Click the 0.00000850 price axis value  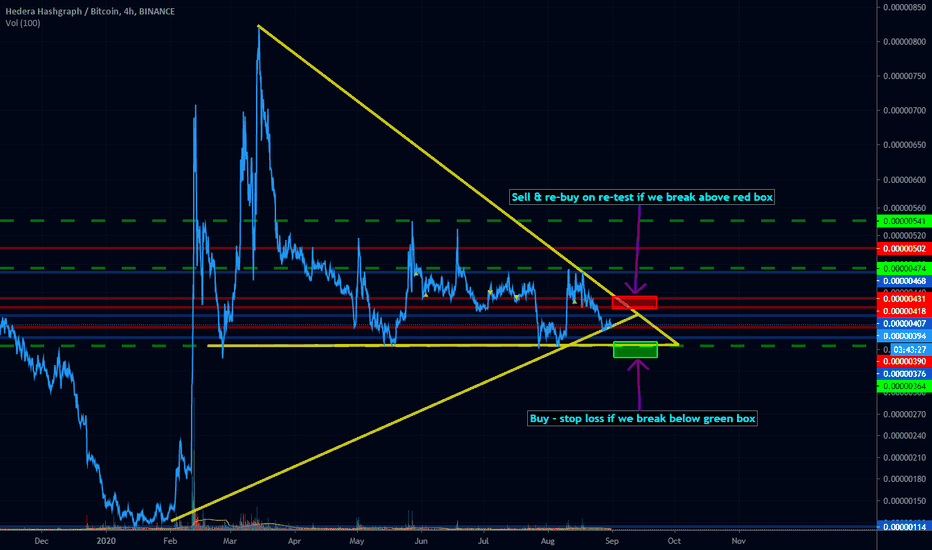tap(904, 7)
